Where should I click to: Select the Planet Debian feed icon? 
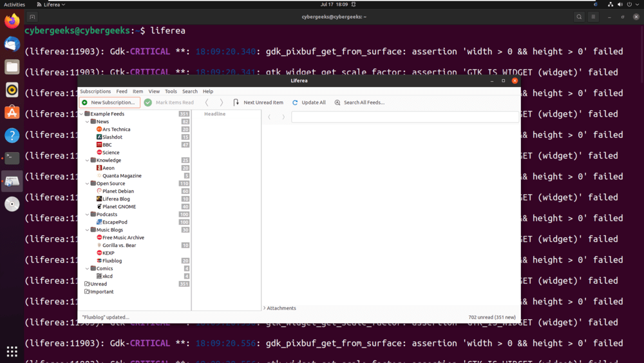[x=99, y=191]
